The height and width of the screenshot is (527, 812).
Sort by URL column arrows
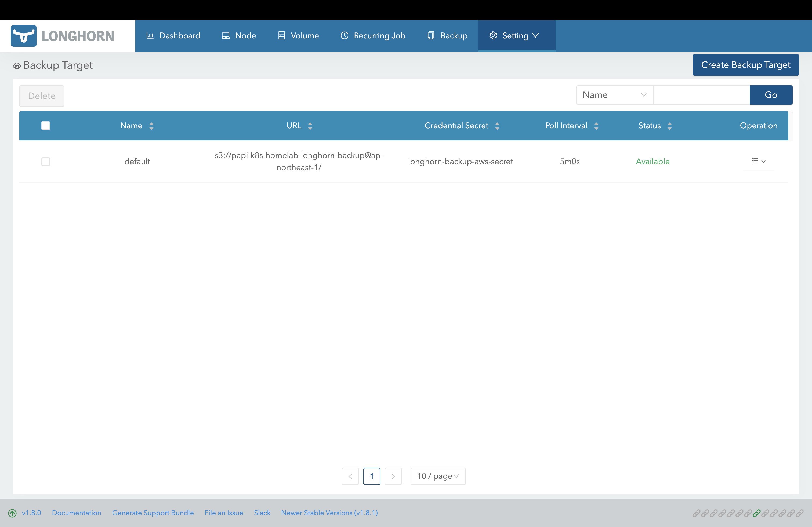(x=310, y=126)
